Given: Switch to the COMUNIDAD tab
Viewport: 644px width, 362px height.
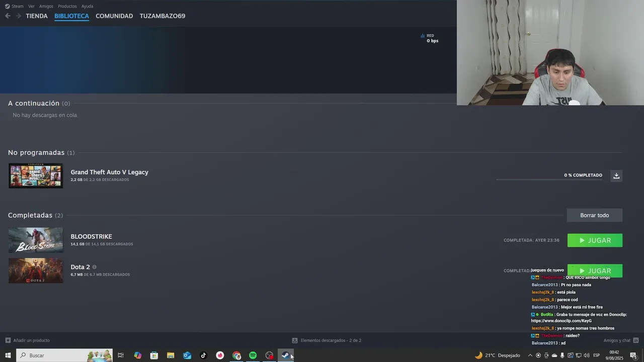Looking at the screenshot, I should [114, 16].
